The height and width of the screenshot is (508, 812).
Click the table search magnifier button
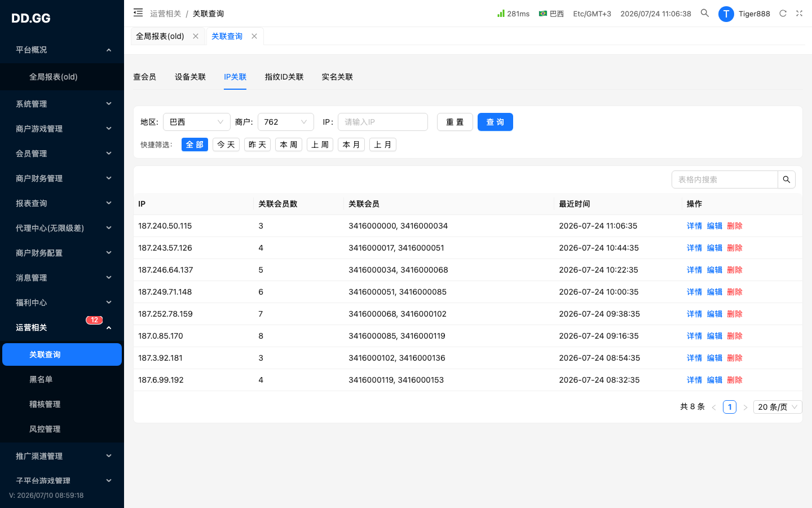coord(787,179)
